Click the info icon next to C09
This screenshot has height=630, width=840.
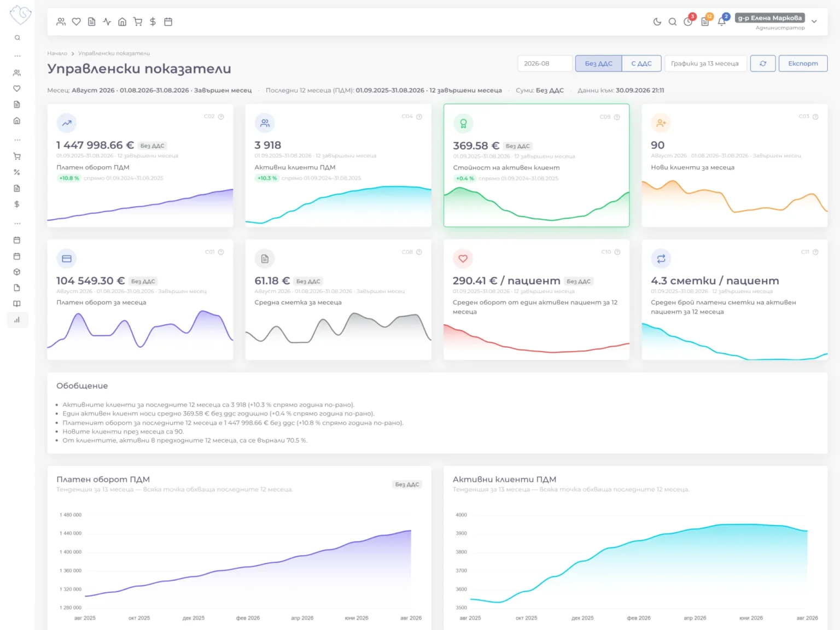(x=617, y=117)
